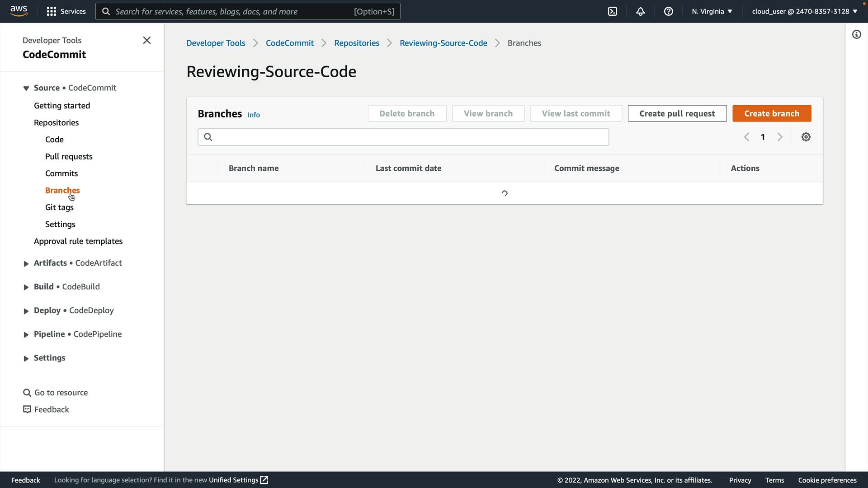Open the N. Virginia region dropdown

[712, 11]
